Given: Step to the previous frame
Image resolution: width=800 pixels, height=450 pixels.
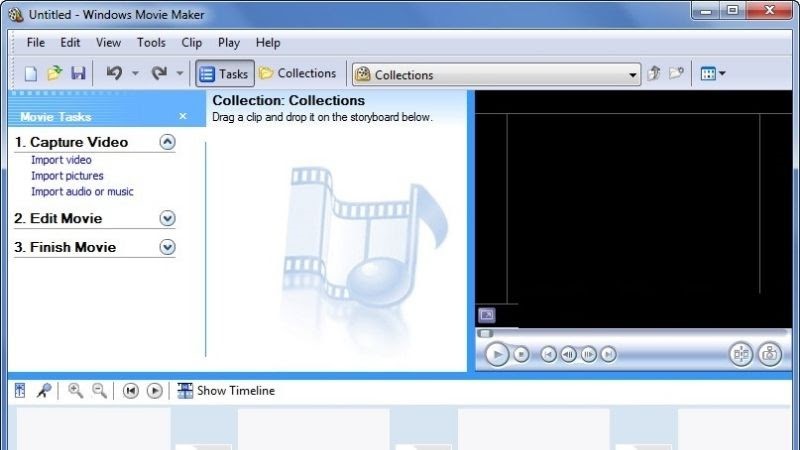Looking at the screenshot, I should click(568, 355).
